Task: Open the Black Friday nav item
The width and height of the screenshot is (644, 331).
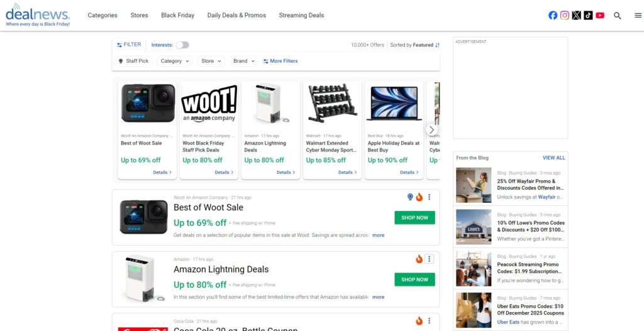Action: (177, 15)
